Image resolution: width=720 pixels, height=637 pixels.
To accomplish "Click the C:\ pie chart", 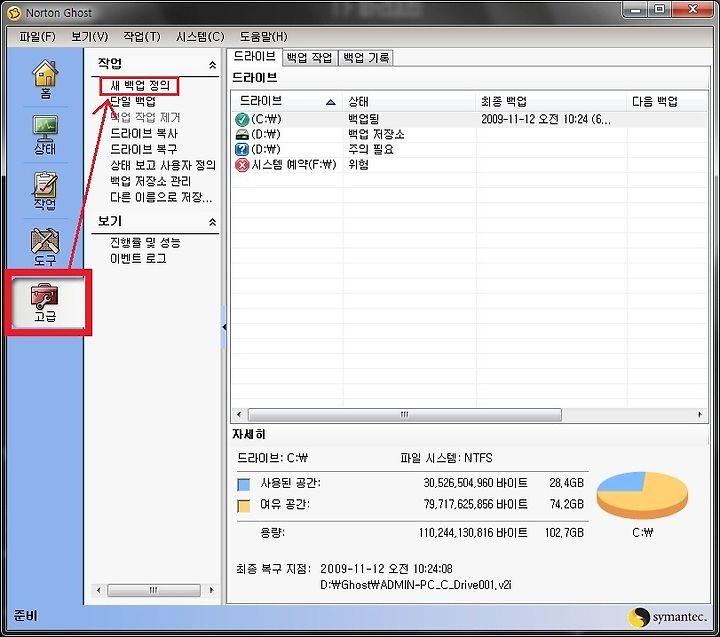I will tap(642, 495).
